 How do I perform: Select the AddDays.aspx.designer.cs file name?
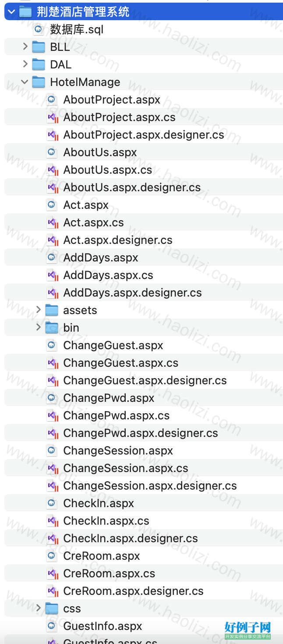pos(133,293)
